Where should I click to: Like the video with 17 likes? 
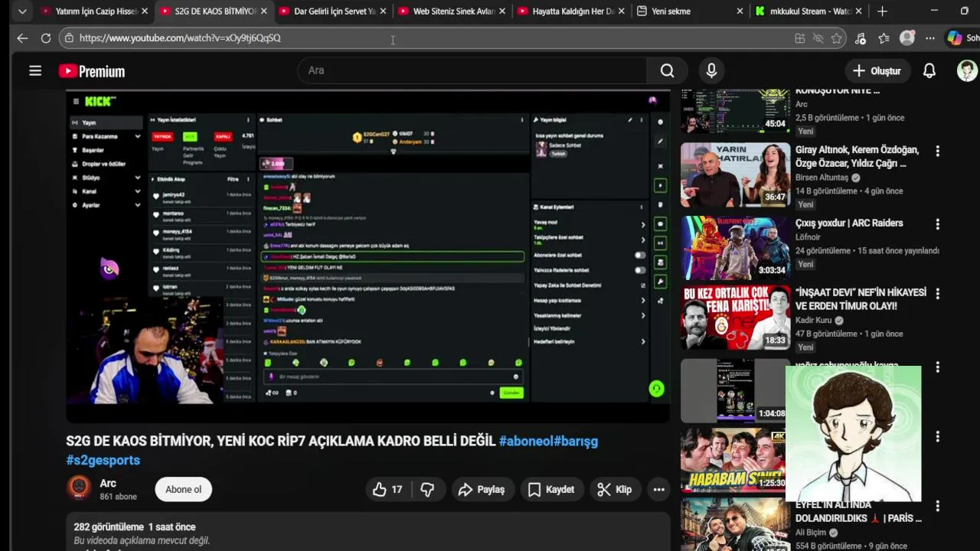tap(389, 490)
